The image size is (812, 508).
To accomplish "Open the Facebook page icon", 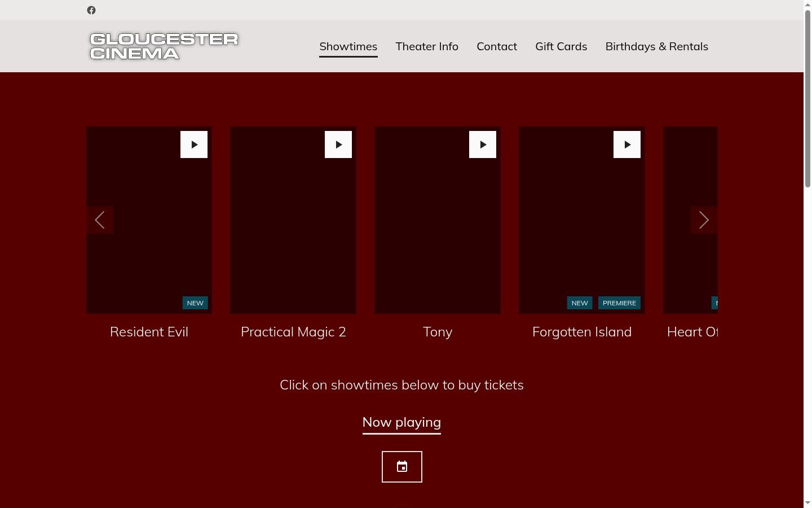I will pos(91,10).
